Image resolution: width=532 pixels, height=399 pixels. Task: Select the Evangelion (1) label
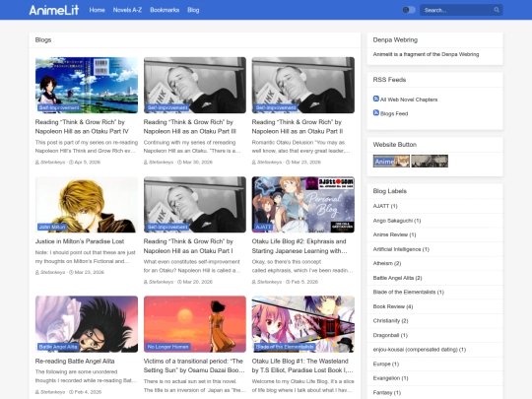coord(390,378)
